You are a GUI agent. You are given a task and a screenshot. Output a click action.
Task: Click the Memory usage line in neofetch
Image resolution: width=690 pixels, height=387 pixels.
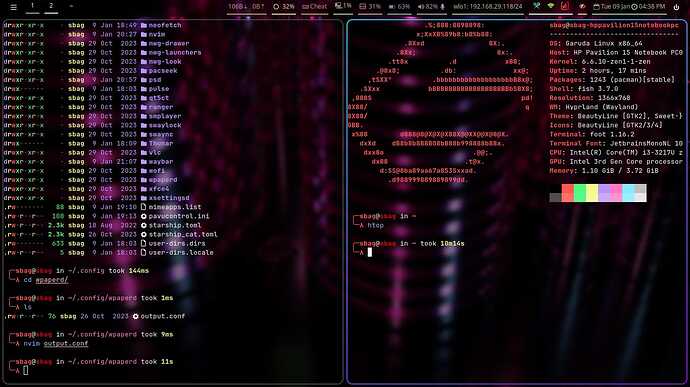(604, 171)
